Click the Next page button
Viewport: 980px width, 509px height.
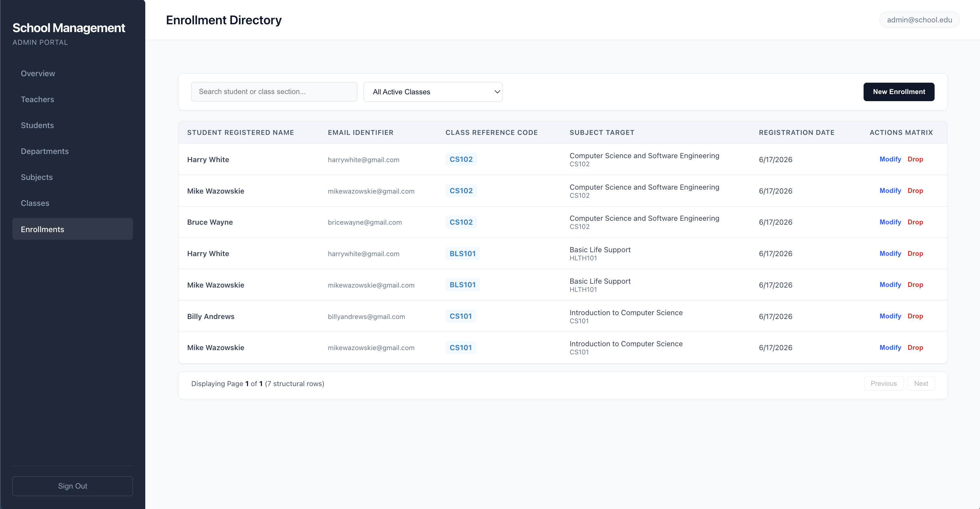click(x=921, y=384)
